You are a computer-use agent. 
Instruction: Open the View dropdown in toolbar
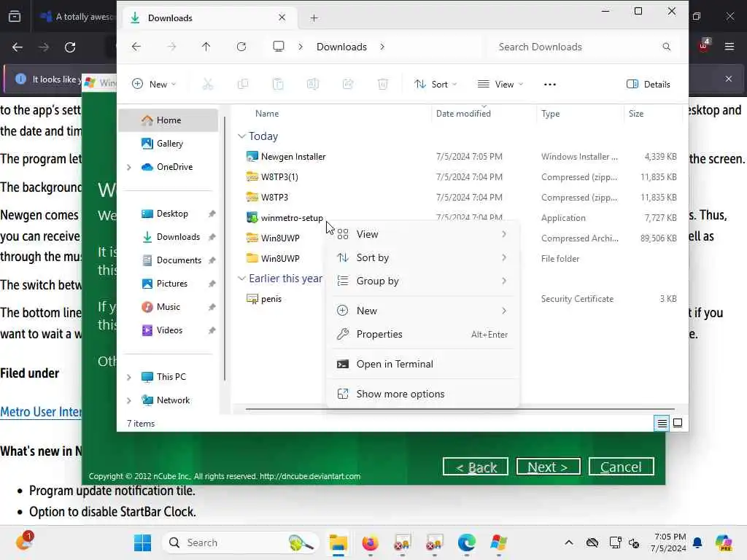coord(500,85)
